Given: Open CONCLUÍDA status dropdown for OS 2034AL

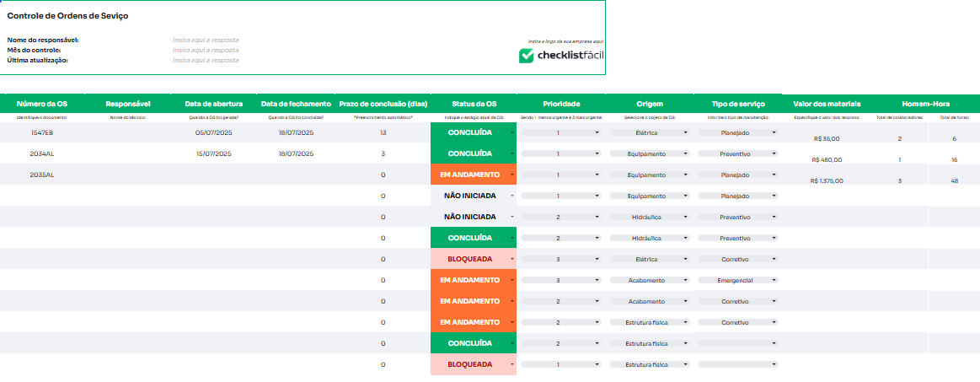Looking at the screenshot, I should (x=511, y=153).
